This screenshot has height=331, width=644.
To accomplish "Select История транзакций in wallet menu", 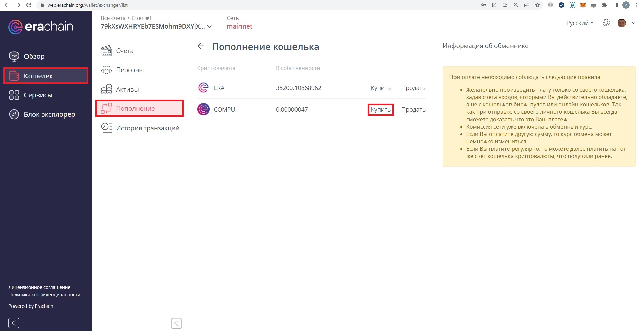I will [x=148, y=128].
